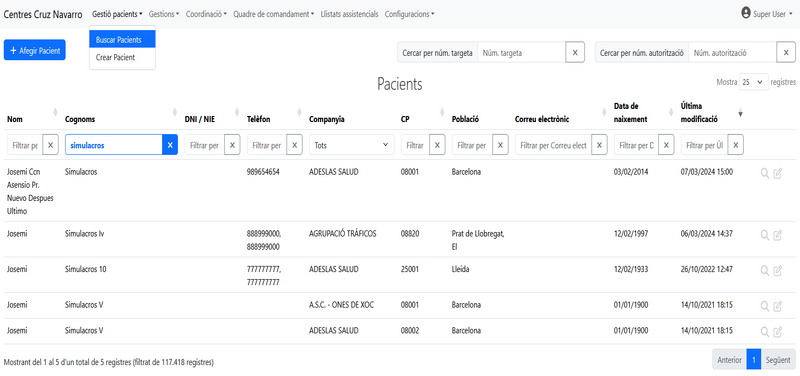Clear the authorization number search box
Screen dimensions: 800x376
pos(786,53)
